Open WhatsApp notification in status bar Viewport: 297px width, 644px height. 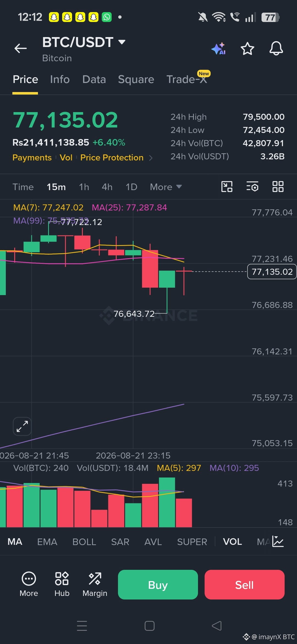tap(107, 17)
